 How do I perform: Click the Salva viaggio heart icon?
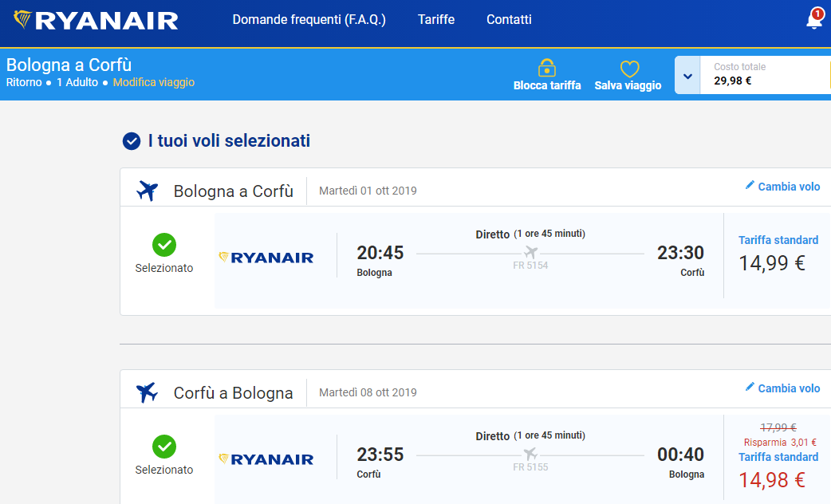coord(629,69)
